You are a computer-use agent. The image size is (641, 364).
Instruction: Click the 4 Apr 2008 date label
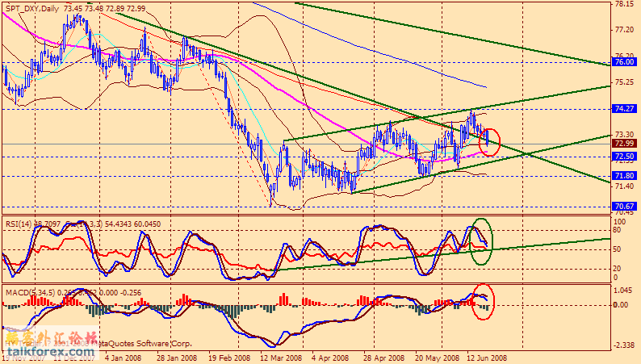tap(330, 358)
